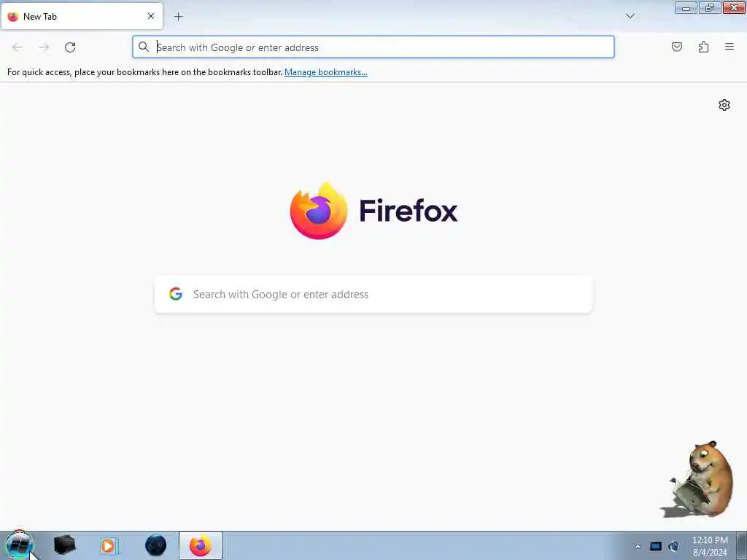Open the Manage bookmarks link
Screen dimensions: 747x560
pyautogui.click(x=326, y=72)
